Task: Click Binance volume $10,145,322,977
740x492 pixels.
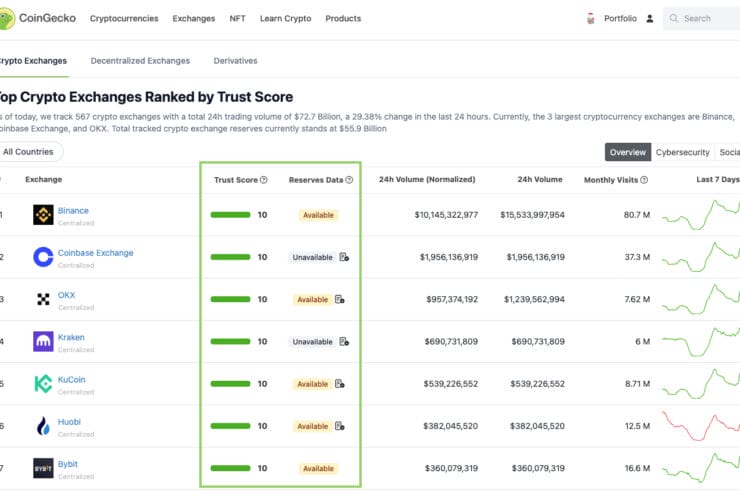Action: pos(446,215)
